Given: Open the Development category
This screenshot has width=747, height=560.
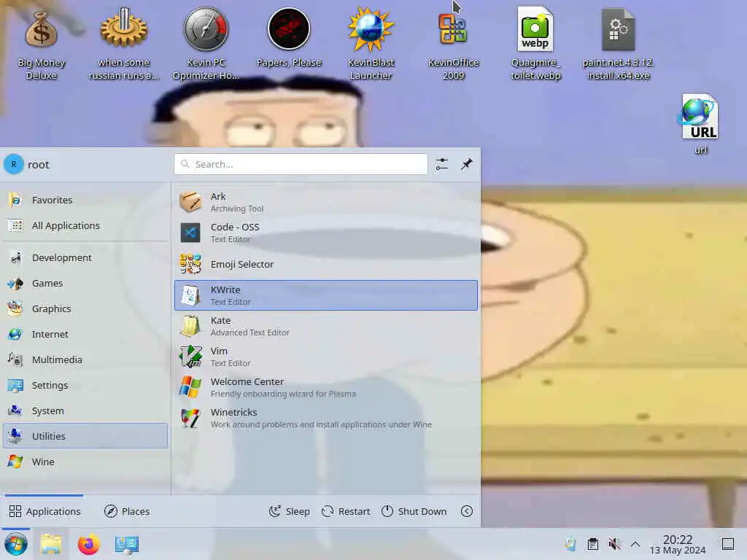Looking at the screenshot, I should click(x=85, y=257).
